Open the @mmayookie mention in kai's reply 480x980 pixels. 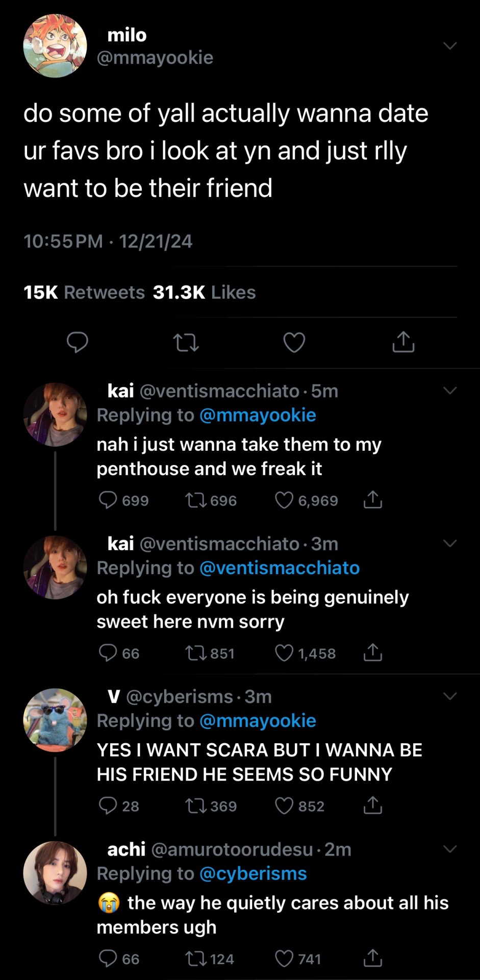(258, 415)
